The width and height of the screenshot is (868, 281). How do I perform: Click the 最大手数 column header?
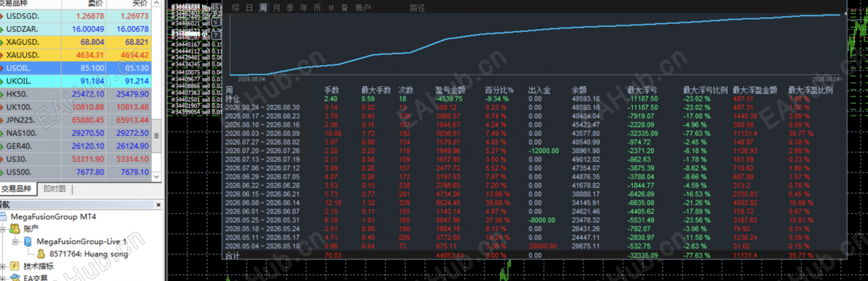tap(376, 90)
